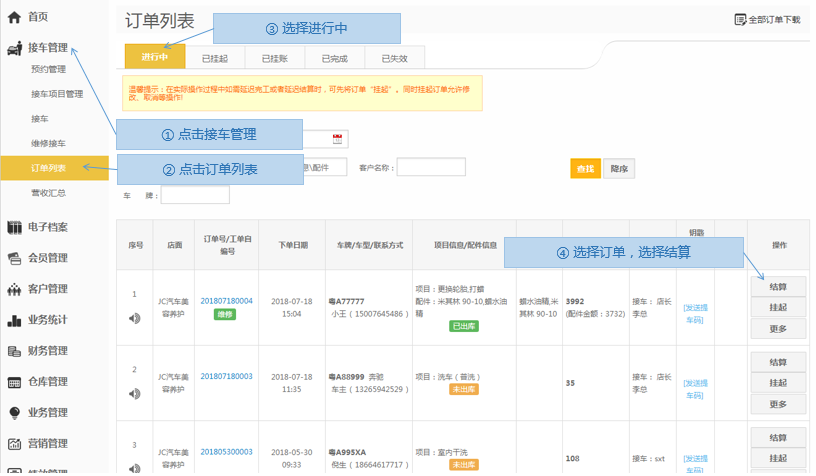Open 预约管理 in the sidebar
816x476 pixels.
[x=48, y=70]
